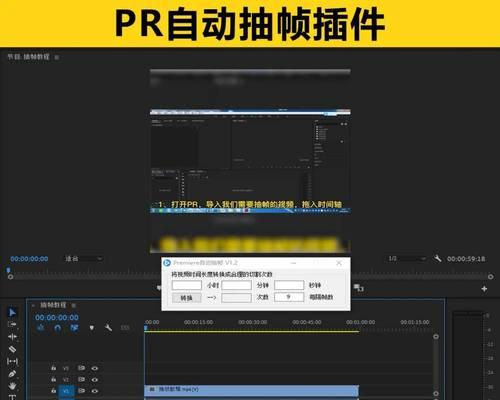500x400 pixels.
Task: Click the cut count result field
Action: (x=237, y=297)
